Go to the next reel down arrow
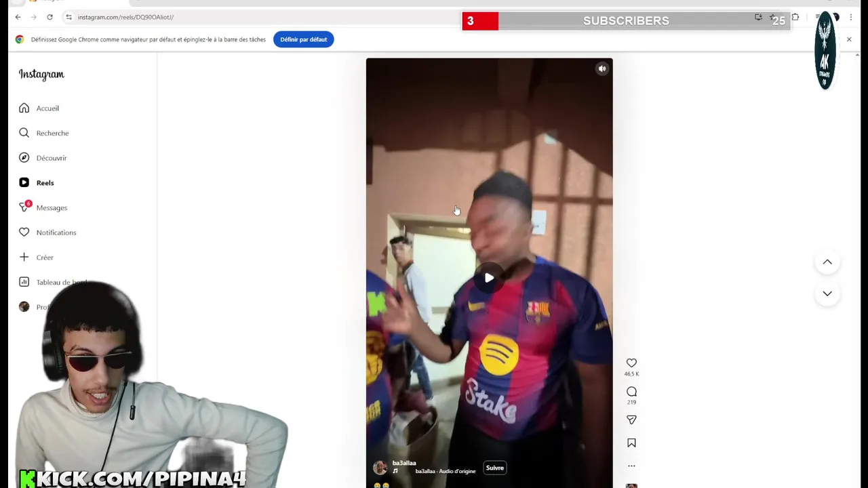This screenshot has width=868, height=488. click(827, 293)
